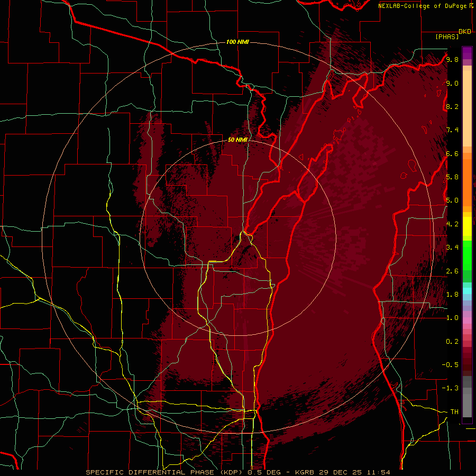Click the DKD label above the legend
The height and width of the screenshot is (476, 476).
pos(465,32)
